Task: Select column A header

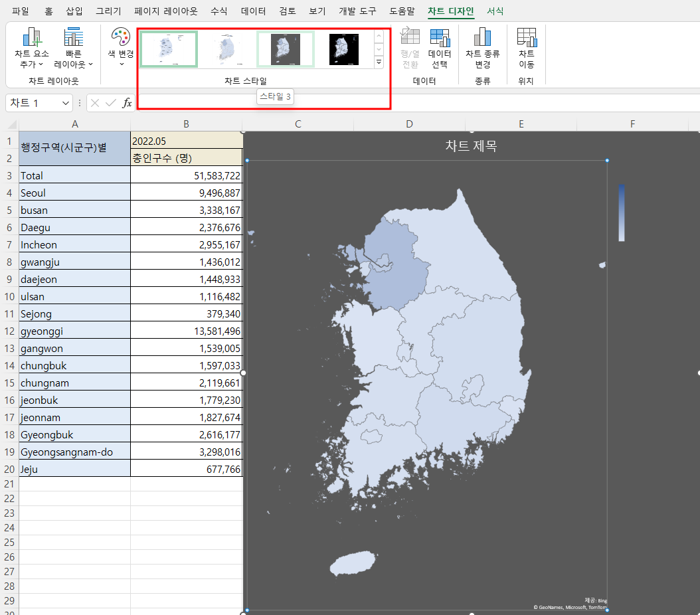Action: point(75,124)
